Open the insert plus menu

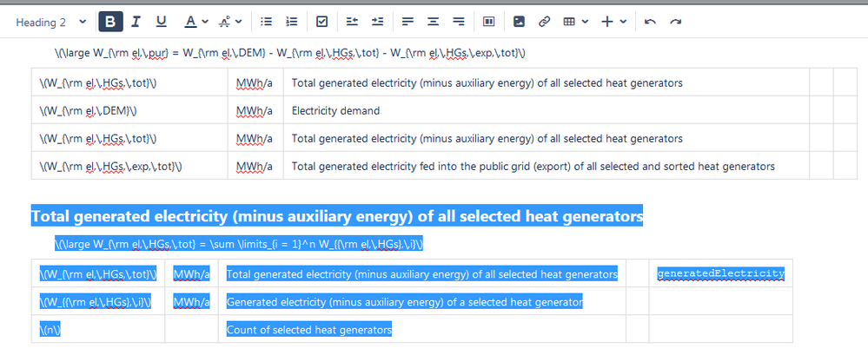614,22
